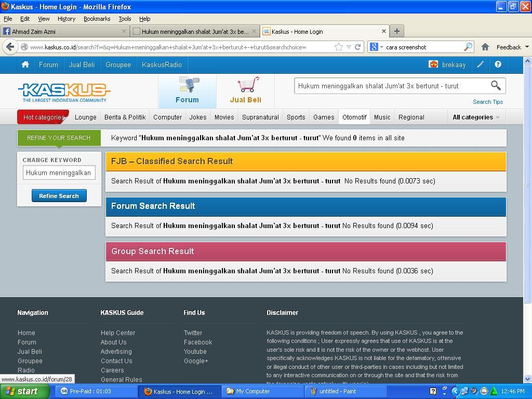The image size is (532, 399).
Task: Expand hidden system tray icons arrow
Action: [x=455, y=392]
